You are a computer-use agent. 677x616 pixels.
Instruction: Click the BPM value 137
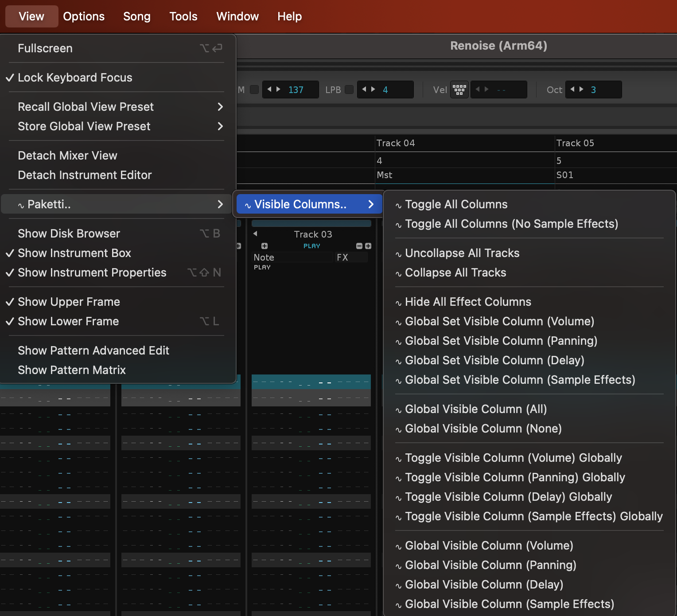pos(296,90)
